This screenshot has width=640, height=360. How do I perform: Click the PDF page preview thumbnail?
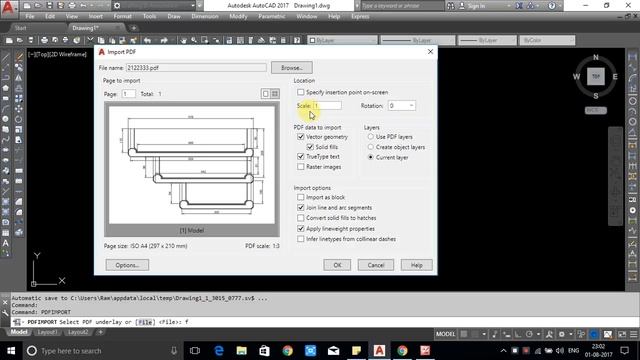(192, 165)
